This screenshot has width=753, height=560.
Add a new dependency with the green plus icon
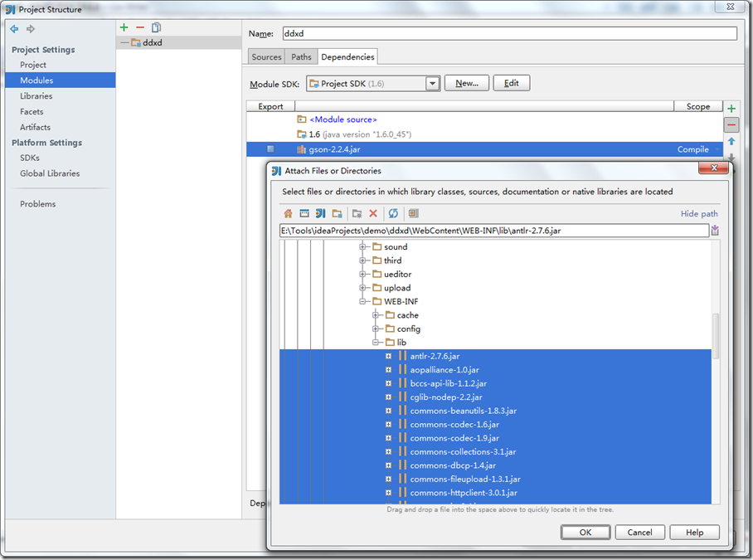pos(731,108)
